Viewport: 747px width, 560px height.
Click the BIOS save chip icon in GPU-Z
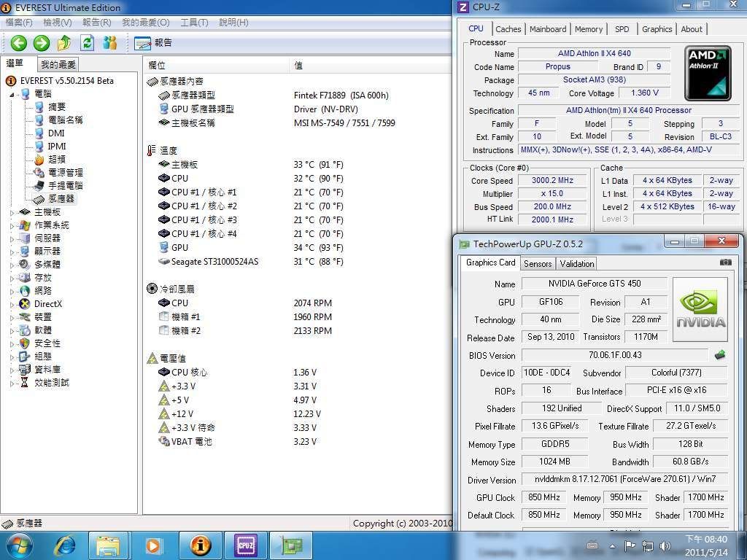[x=720, y=355]
